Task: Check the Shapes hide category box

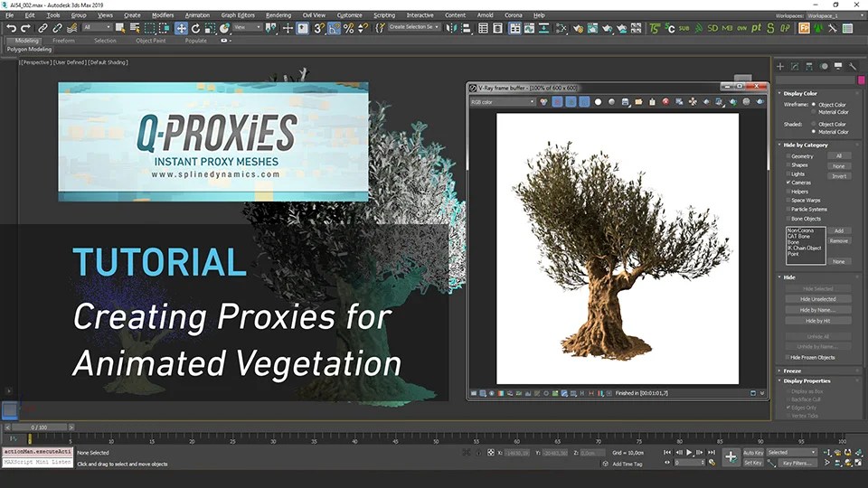Action: pyautogui.click(x=788, y=164)
